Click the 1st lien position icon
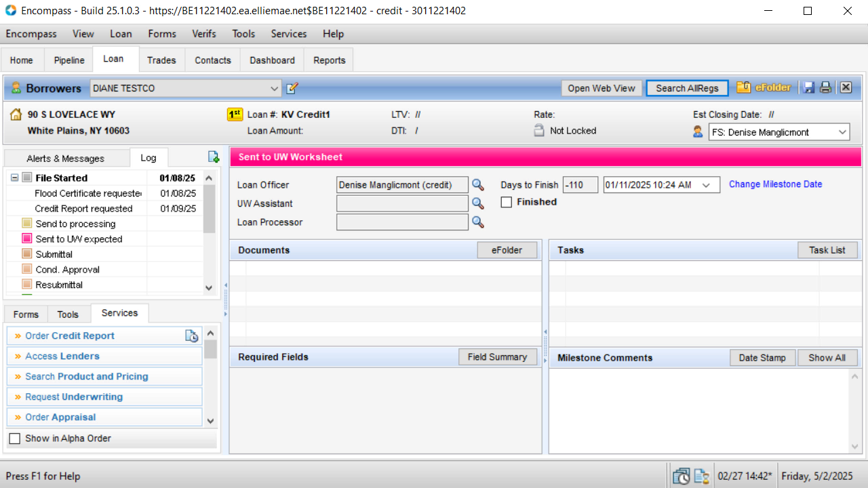Image resolution: width=868 pixels, height=488 pixels. pos(235,115)
